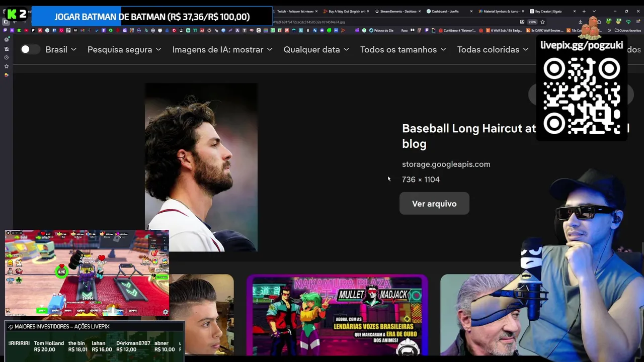
Task: Click the D4rkman8787 R$ 12,00 investor entry
Action: pyautogui.click(x=133, y=346)
